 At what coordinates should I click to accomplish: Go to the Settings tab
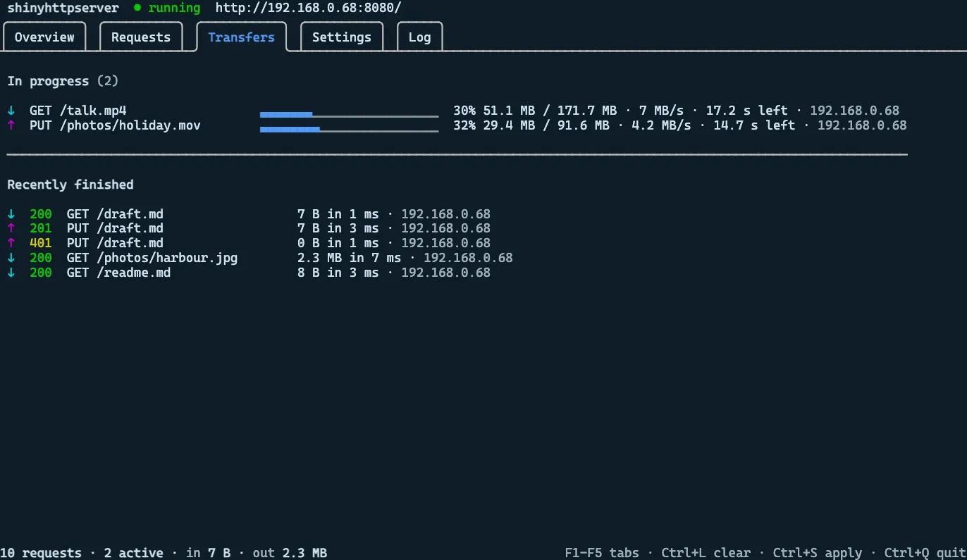pyautogui.click(x=342, y=37)
